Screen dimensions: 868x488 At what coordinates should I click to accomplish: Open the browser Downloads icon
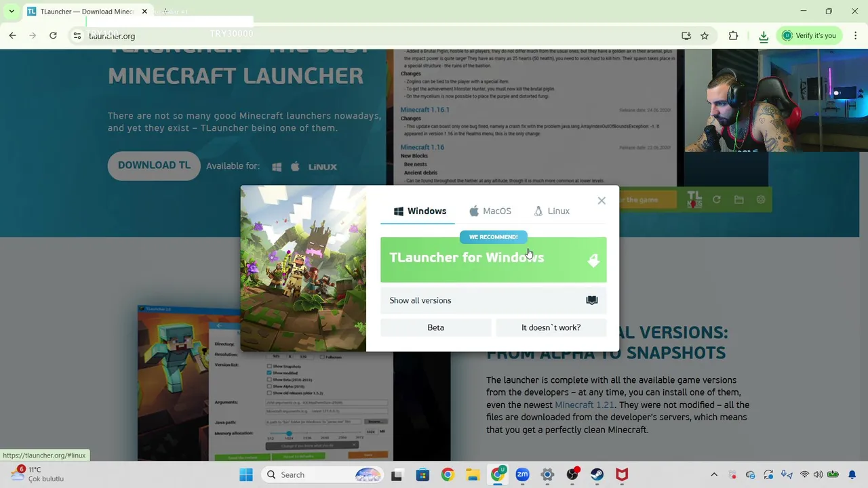click(x=764, y=36)
